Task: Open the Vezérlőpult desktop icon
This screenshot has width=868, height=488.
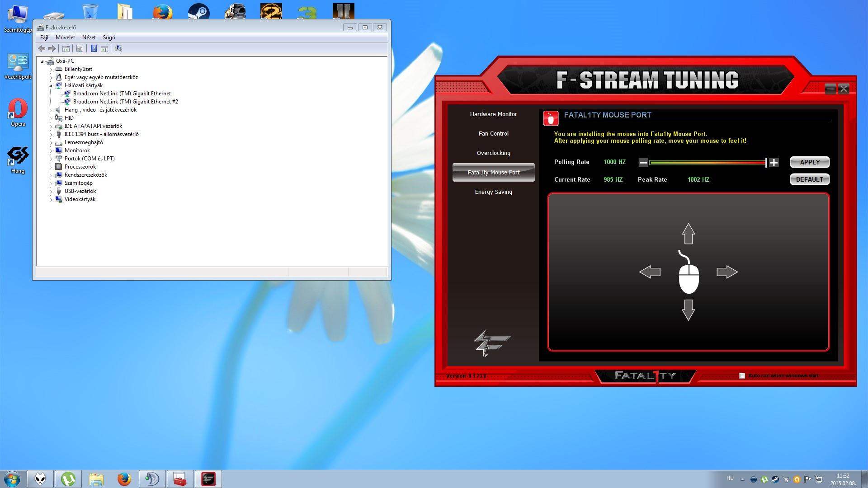Action: (x=18, y=66)
